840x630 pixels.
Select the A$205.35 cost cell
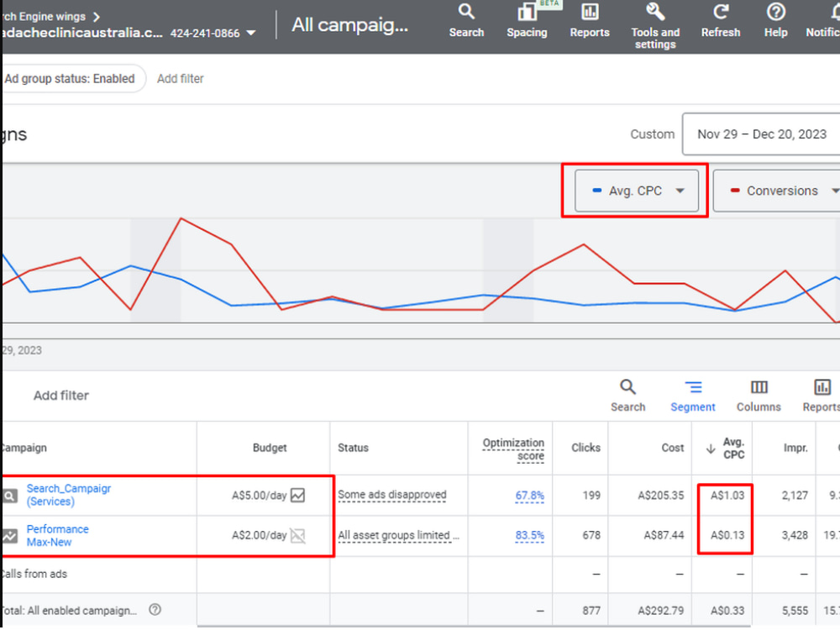(x=660, y=496)
